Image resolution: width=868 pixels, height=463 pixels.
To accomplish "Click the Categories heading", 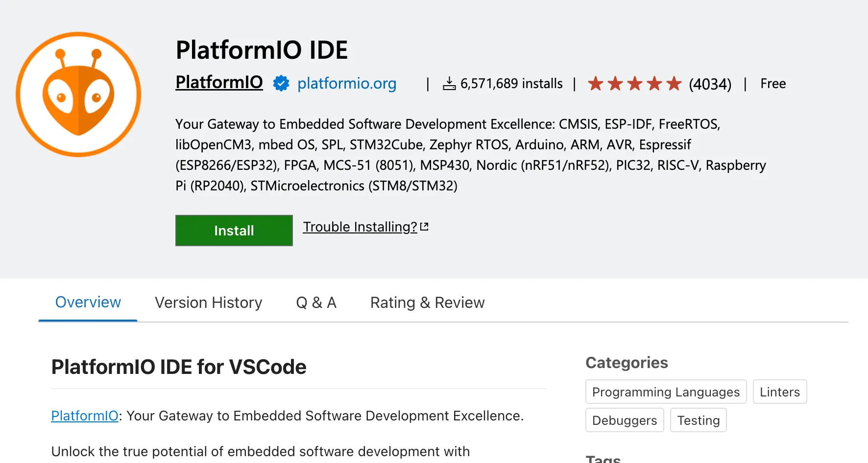I will click(627, 363).
